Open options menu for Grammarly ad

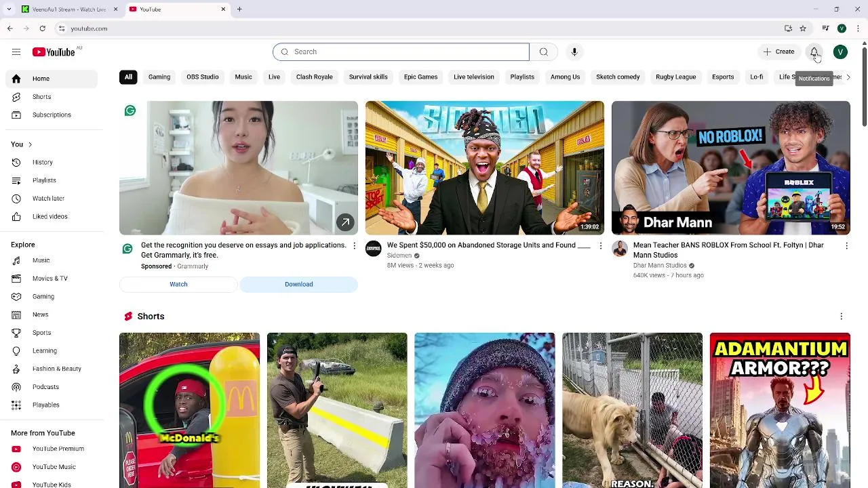click(x=354, y=245)
